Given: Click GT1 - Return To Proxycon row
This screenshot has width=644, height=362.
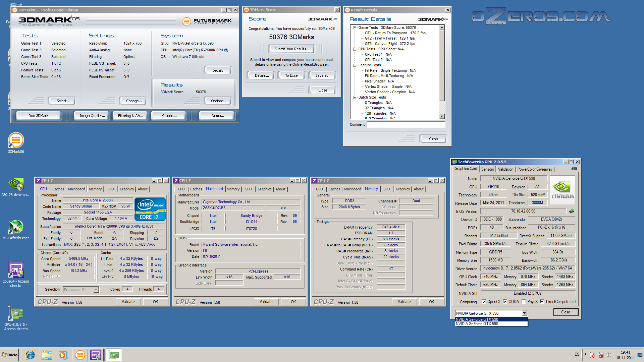Looking at the screenshot, I should (395, 33).
